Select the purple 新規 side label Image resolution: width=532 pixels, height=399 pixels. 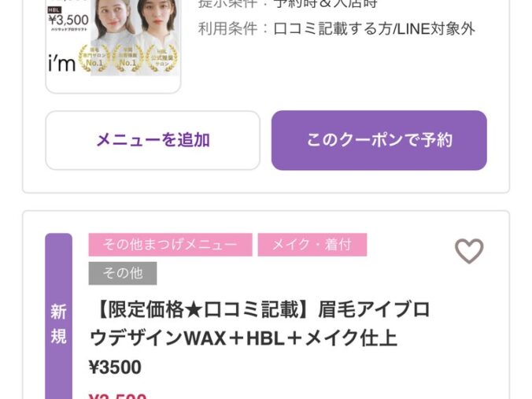[x=59, y=316]
